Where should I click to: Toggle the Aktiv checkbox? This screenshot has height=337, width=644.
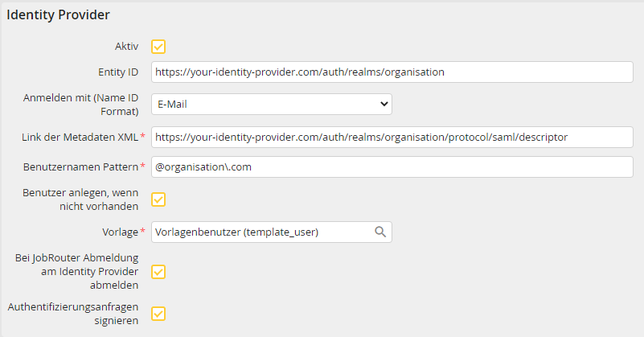click(x=158, y=47)
